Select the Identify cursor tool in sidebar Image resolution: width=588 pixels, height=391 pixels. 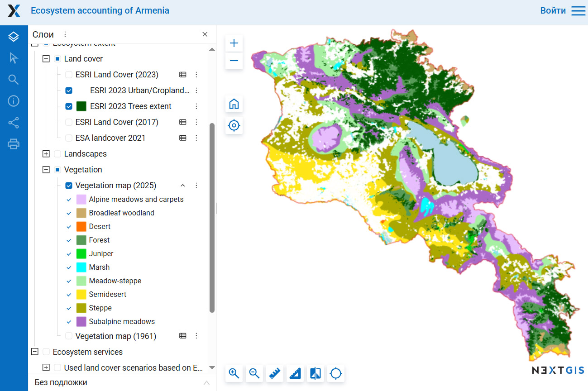pyautogui.click(x=14, y=58)
